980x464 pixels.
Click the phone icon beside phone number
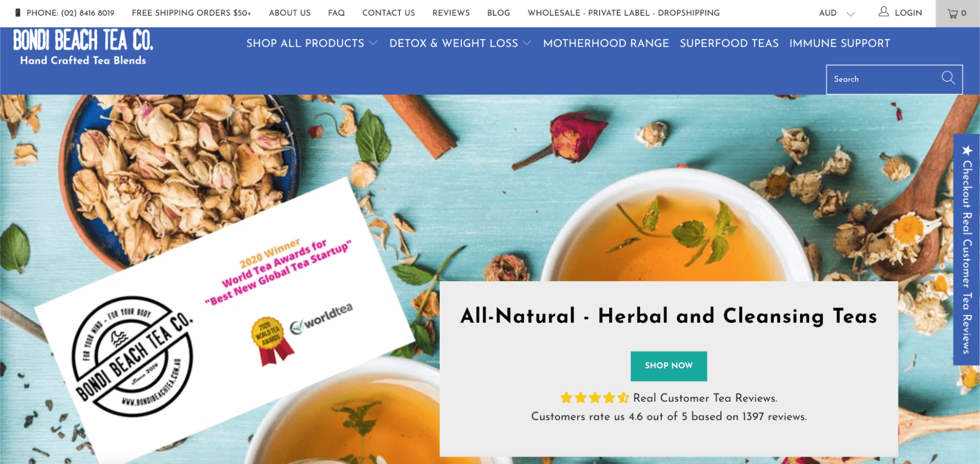(18, 13)
